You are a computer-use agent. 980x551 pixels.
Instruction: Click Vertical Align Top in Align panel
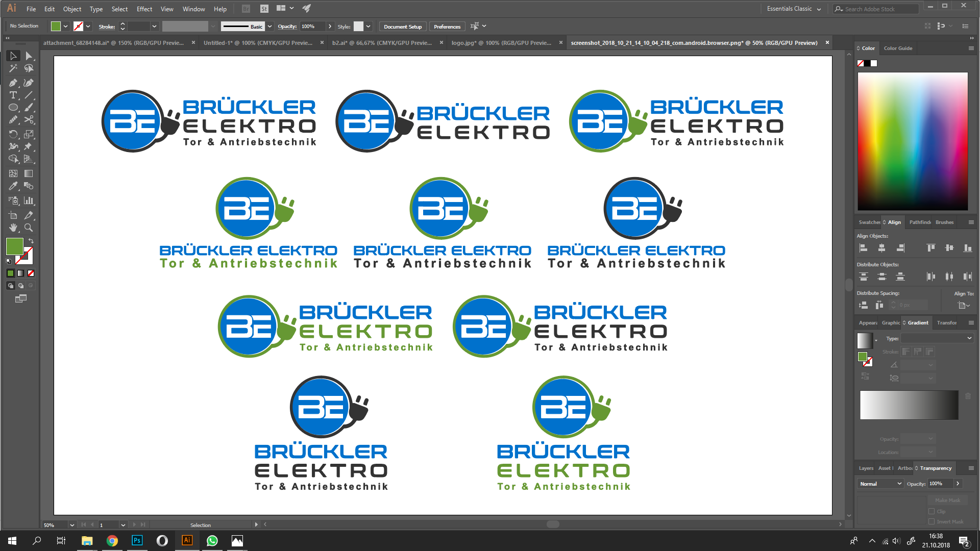[931, 248]
